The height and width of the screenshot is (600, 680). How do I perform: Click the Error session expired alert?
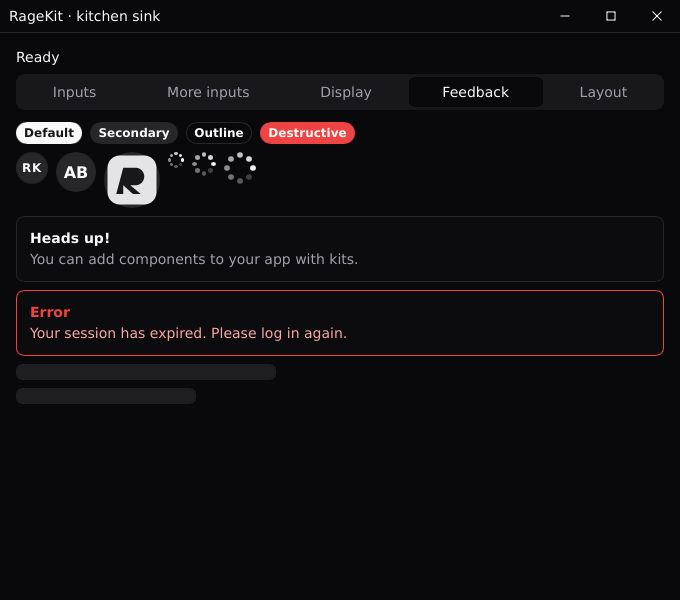tap(340, 323)
